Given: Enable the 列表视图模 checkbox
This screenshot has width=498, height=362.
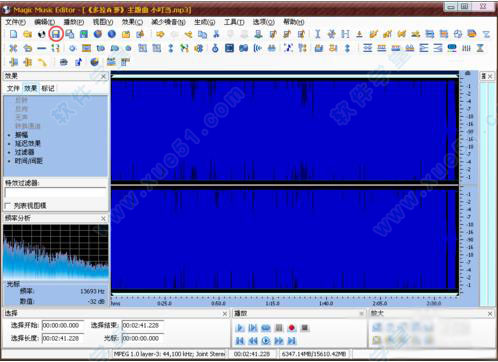Looking at the screenshot, I should tap(8, 206).
